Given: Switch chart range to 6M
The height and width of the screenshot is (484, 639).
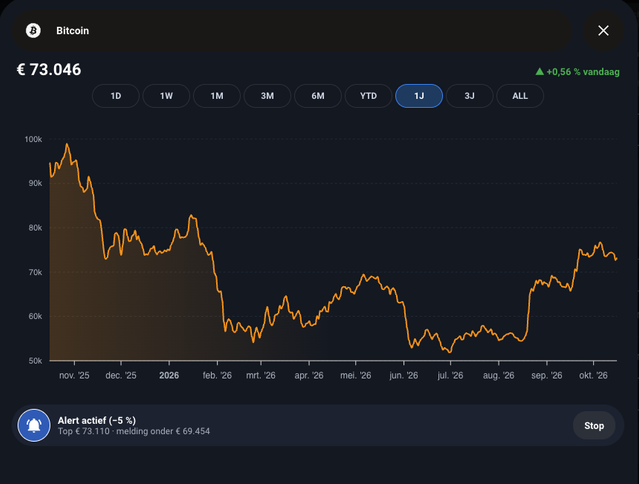Looking at the screenshot, I should (x=318, y=96).
